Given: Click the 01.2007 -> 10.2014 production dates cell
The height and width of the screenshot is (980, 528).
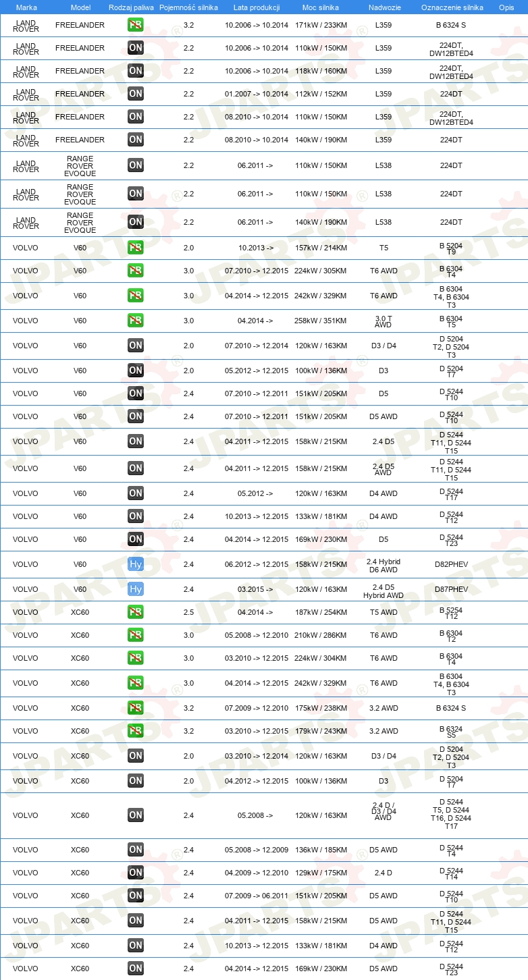Looking at the screenshot, I should click(x=257, y=94).
